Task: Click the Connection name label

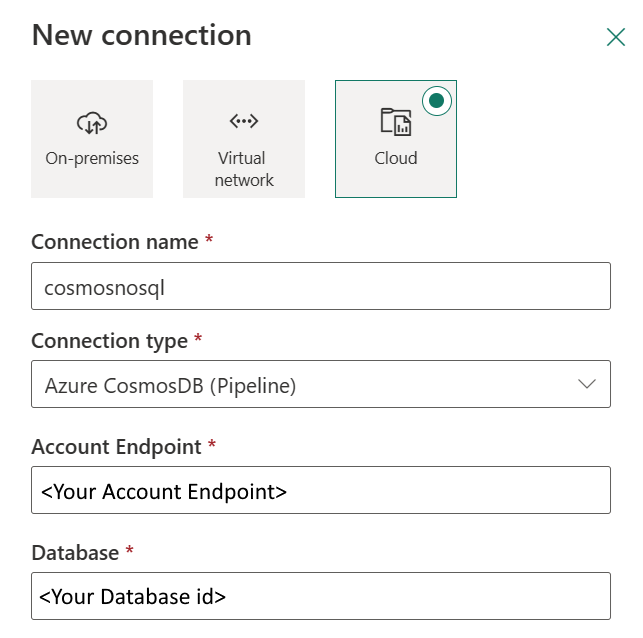Action: [115, 242]
